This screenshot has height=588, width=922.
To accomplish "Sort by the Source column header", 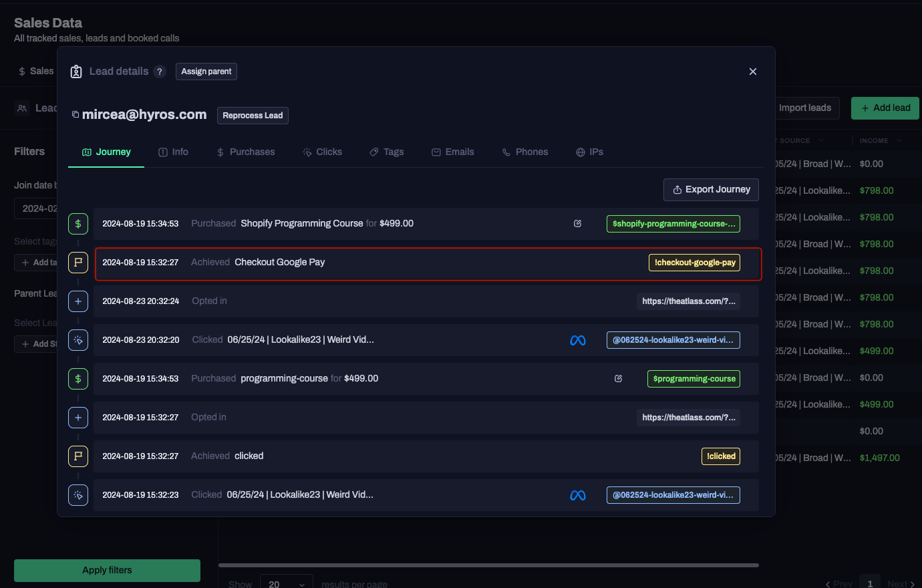I will (801, 140).
